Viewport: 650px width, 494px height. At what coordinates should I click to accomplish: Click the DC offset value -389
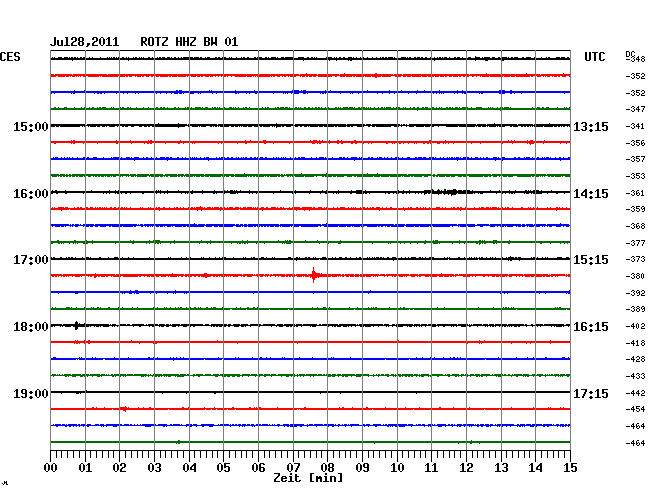click(635, 309)
